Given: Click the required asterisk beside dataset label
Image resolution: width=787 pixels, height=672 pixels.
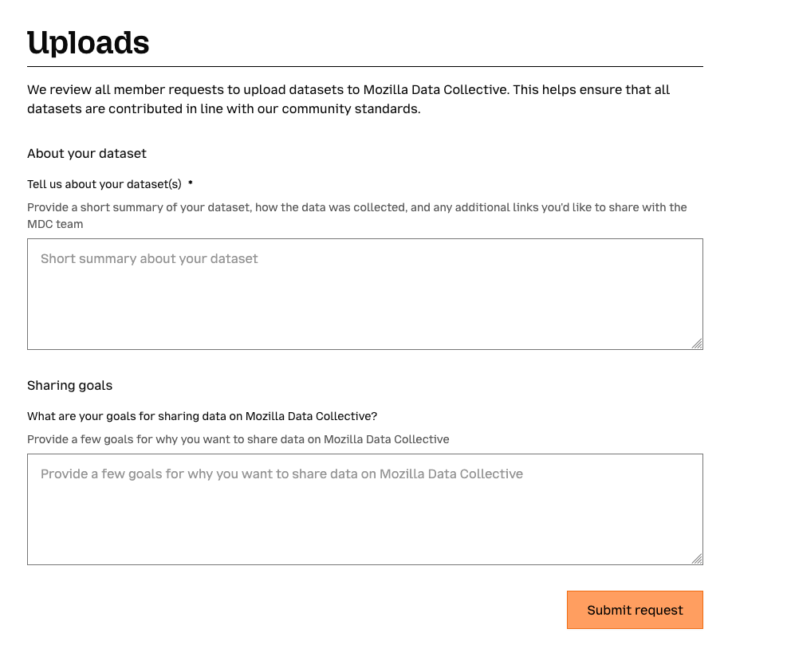Looking at the screenshot, I should click(191, 184).
